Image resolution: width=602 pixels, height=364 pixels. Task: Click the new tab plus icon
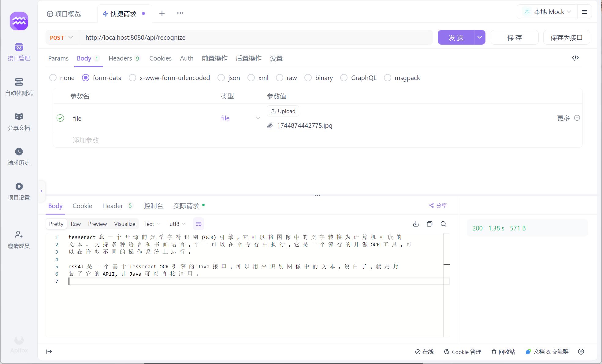click(x=162, y=13)
